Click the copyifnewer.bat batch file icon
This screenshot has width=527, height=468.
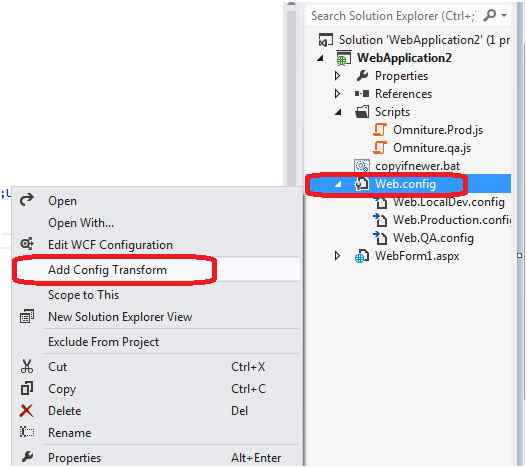point(362,166)
